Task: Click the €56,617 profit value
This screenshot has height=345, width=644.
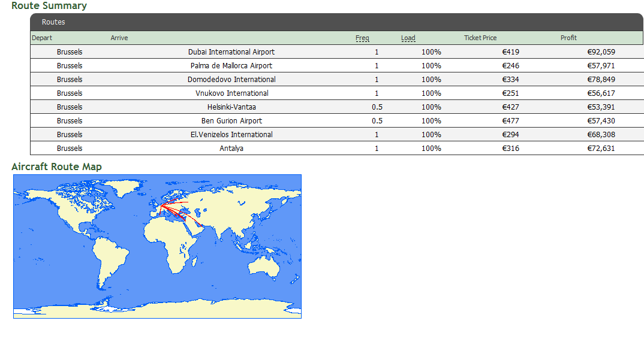Action: (x=601, y=93)
